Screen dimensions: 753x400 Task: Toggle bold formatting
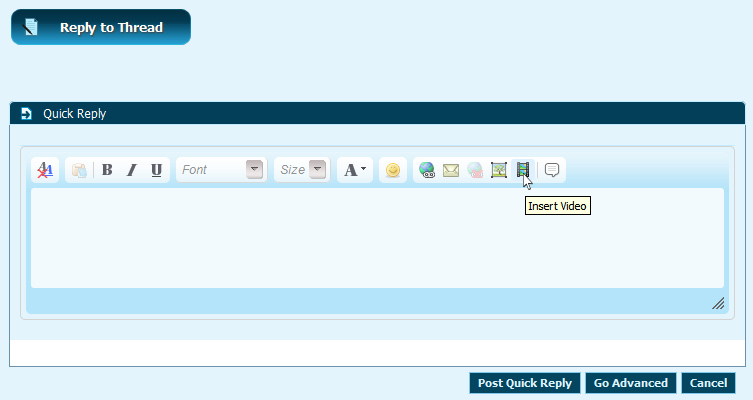[x=107, y=170]
